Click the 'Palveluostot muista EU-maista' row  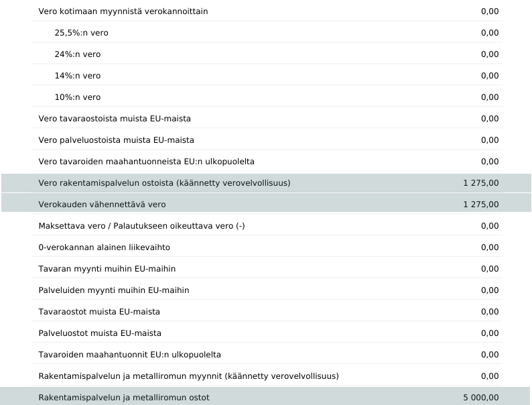100,333
